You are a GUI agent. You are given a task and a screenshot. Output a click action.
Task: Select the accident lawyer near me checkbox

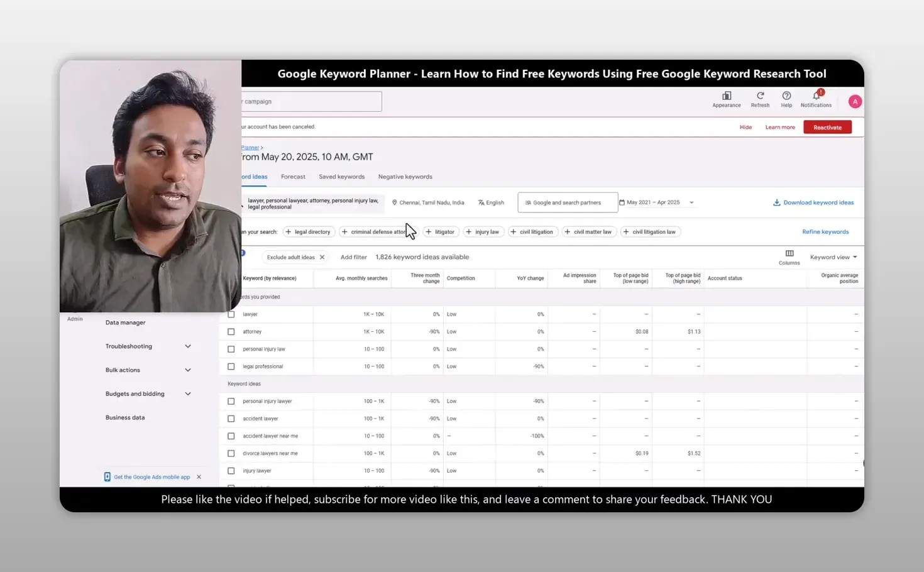(x=231, y=436)
